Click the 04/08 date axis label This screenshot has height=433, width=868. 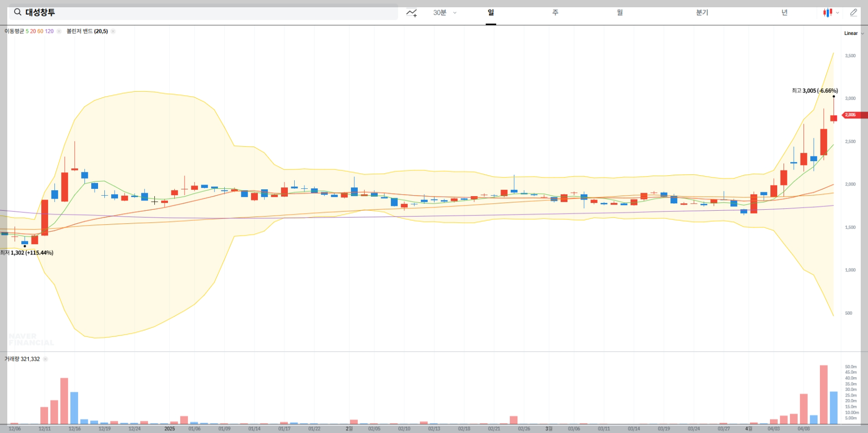click(803, 429)
